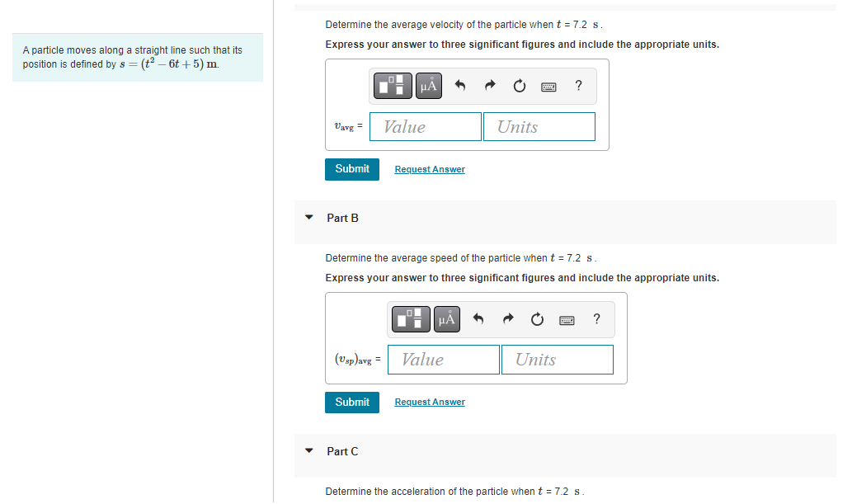Undo the last entry in Part B answer box

[478, 319]
